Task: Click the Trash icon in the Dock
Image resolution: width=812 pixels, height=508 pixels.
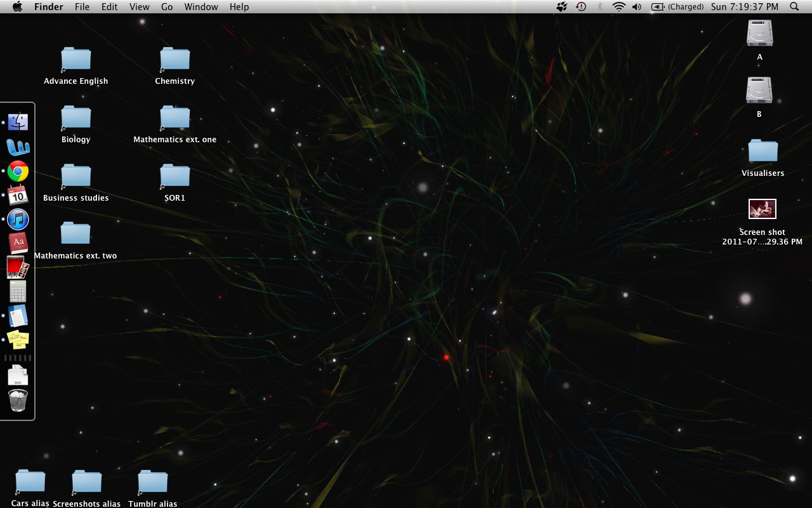Action: pyautogui.click(x=18, y=401)
